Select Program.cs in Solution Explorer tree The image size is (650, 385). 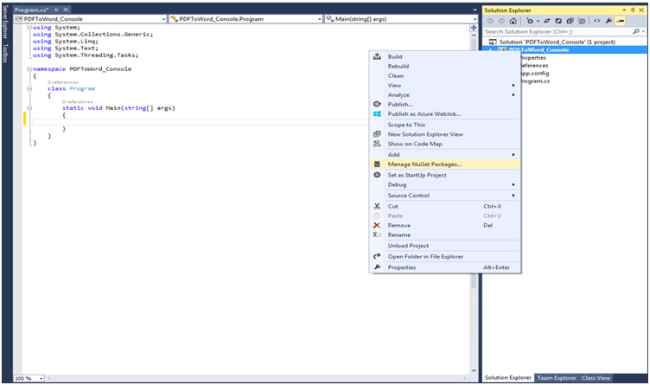pos(535,81)
